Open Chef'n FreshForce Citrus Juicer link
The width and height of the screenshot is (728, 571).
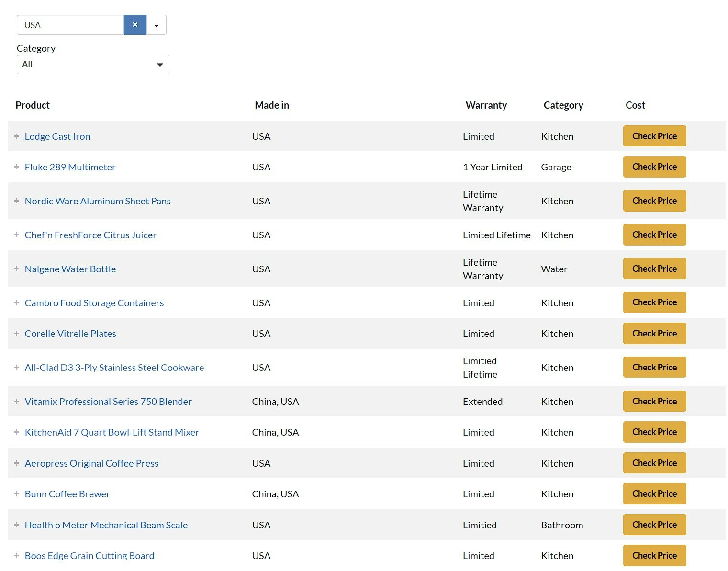(90, 235)
